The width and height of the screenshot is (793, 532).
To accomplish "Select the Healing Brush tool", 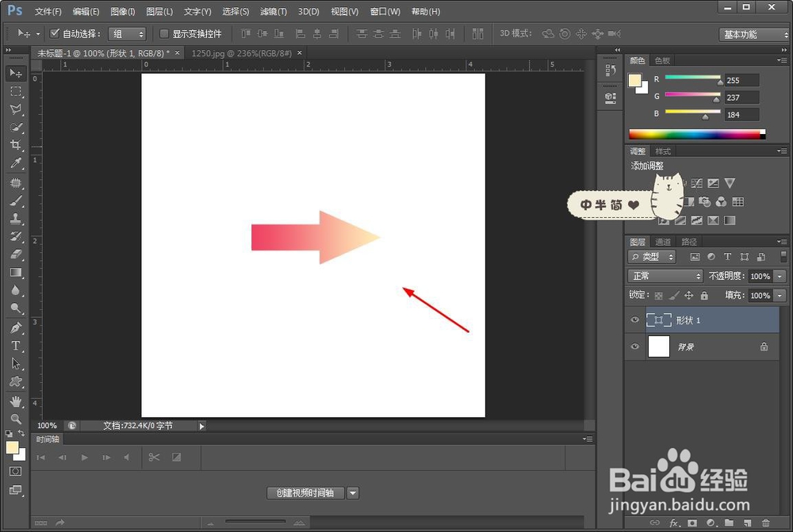I will [16, 182].
